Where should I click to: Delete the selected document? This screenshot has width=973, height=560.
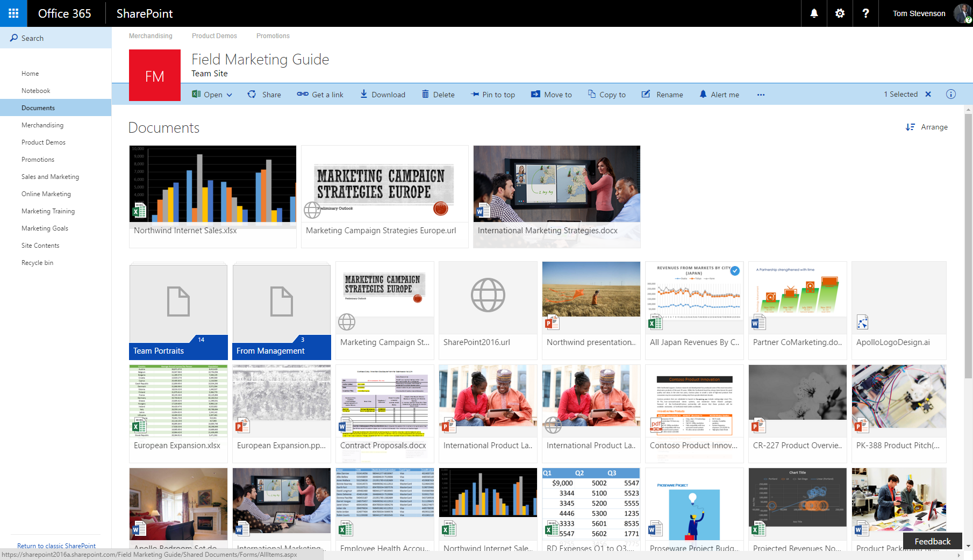pyautogui.click(x=438, y=94)
